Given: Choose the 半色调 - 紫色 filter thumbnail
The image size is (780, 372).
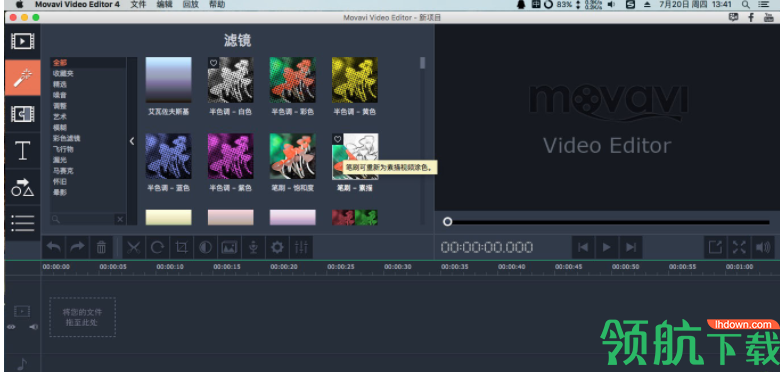Looking at the screenshot, I should coord(230,156).
